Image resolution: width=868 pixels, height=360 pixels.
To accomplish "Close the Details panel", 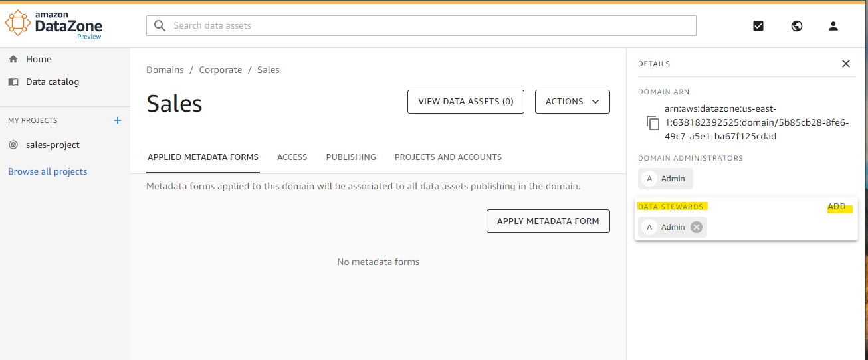I will point(846,64).
